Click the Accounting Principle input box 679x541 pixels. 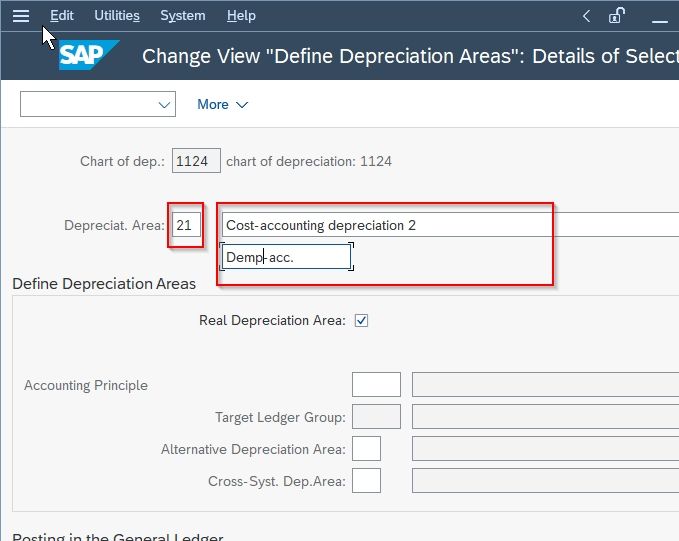376,384
